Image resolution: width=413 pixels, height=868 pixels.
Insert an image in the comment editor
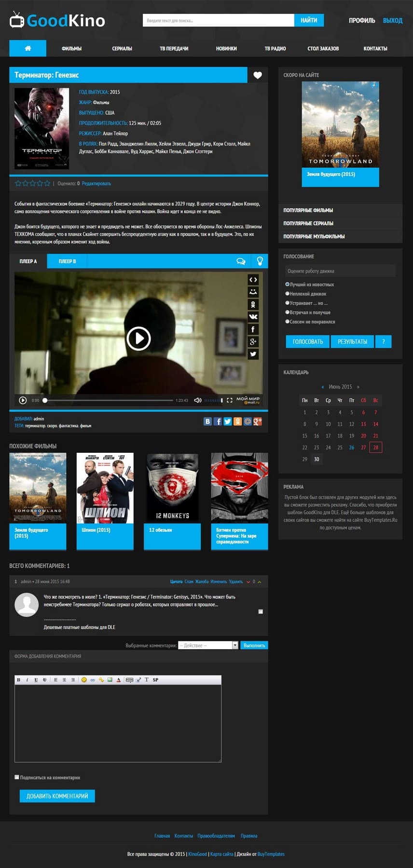pos(110,680)
